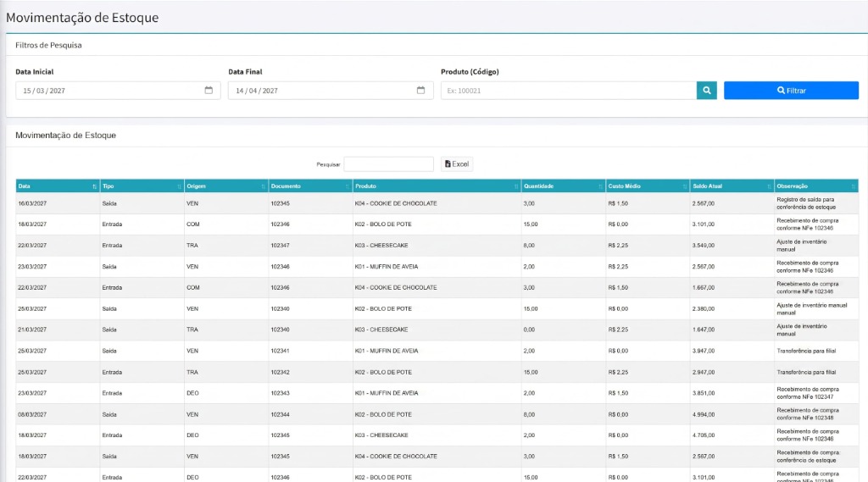Click date cell 21/03/2027
This screenshot has height=482, width=868.
[32, 330]
